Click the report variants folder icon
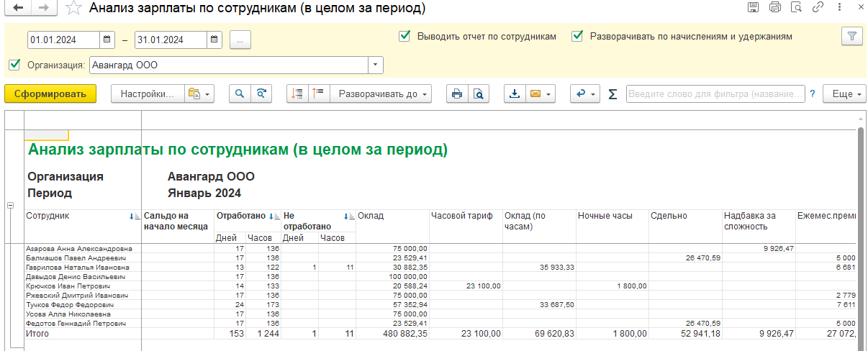Viewport: 868px width, 351px height. (x=193, y=94)
